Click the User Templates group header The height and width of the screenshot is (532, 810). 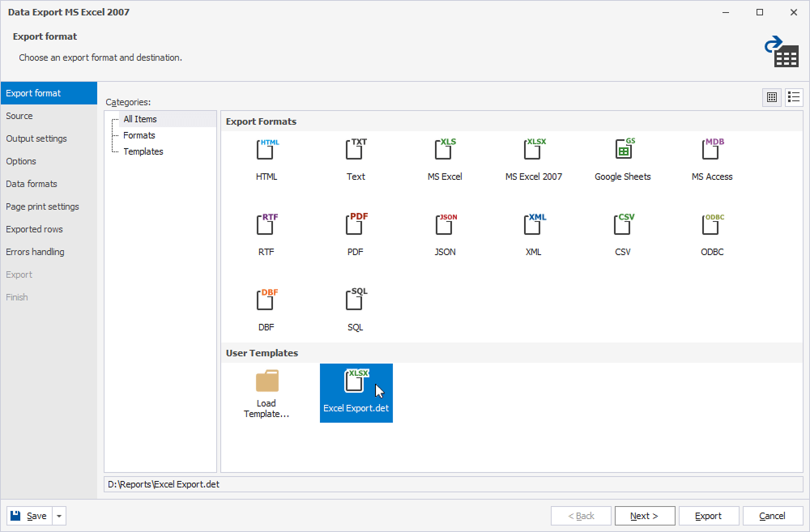pyautogui.click(x=512, y=353)
